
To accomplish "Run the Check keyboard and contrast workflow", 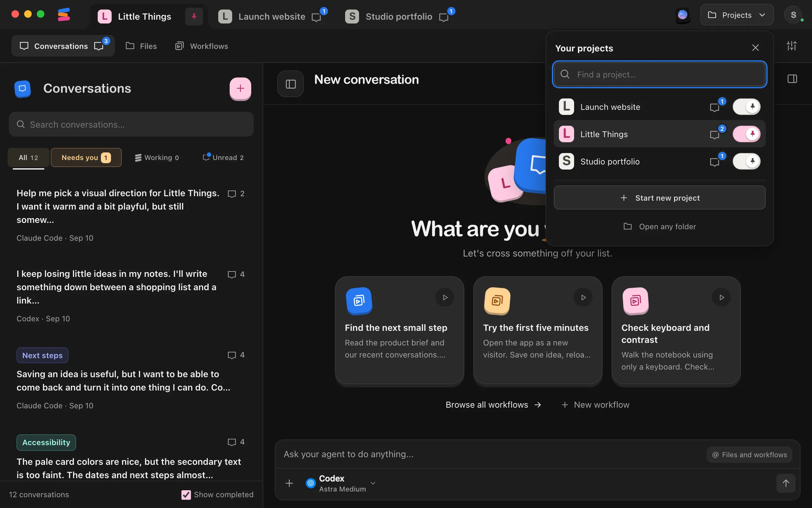I will (x=721, y=297).
